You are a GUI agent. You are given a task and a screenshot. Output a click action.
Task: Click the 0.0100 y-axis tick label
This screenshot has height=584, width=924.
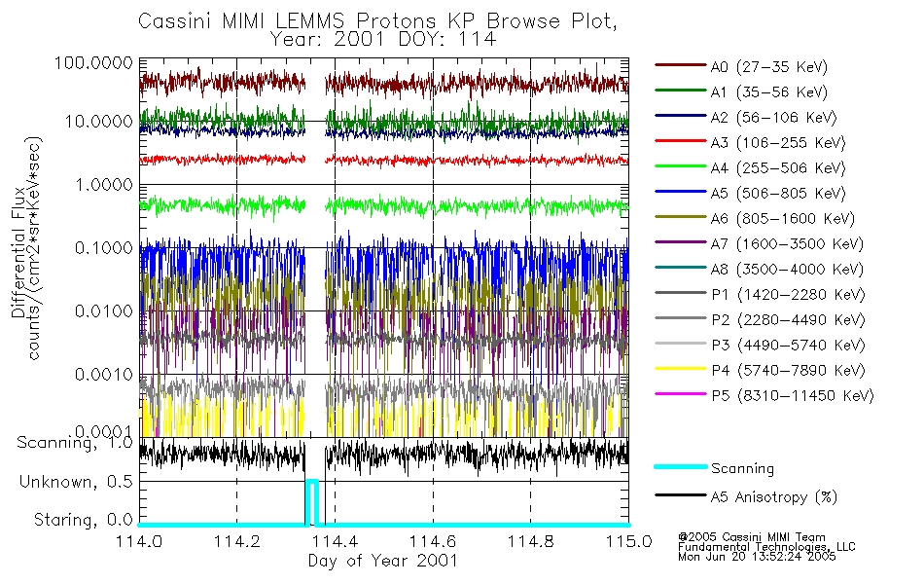[x=103, y=311]
